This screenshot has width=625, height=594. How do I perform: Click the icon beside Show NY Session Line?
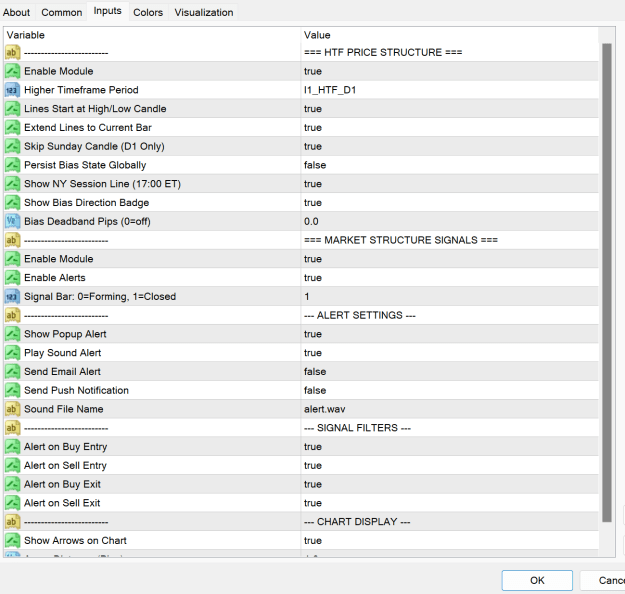pos(12,184)
